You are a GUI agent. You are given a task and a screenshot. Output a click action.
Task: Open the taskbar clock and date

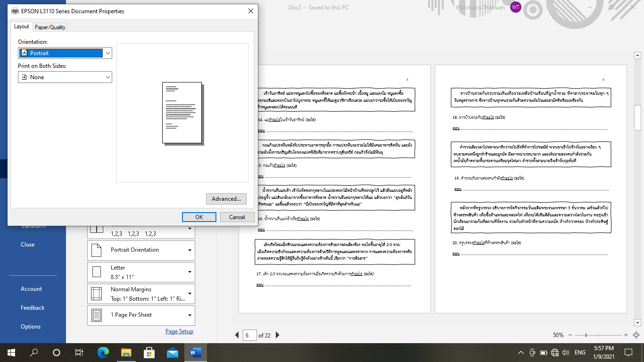(x=604, y=352)
